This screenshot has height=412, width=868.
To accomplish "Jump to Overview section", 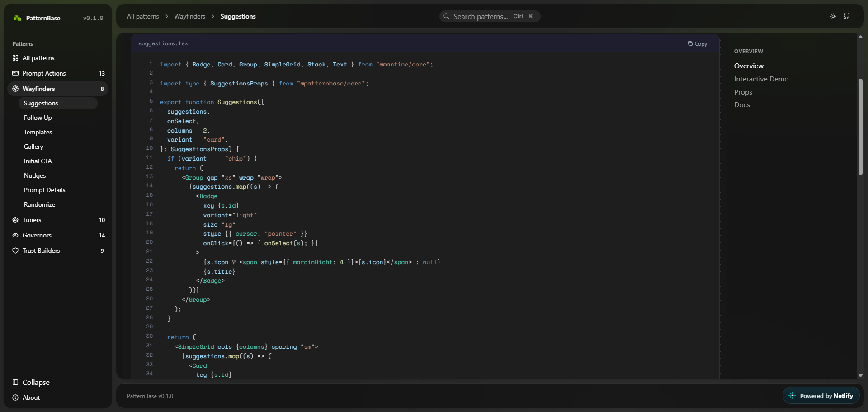I will (749, 66).
